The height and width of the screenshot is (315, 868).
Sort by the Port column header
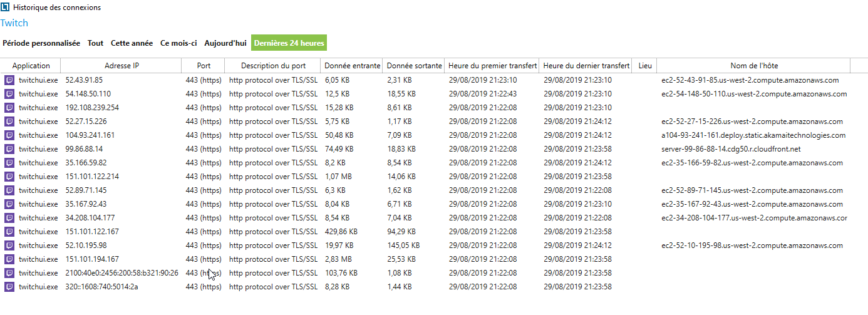click(204, 66)
